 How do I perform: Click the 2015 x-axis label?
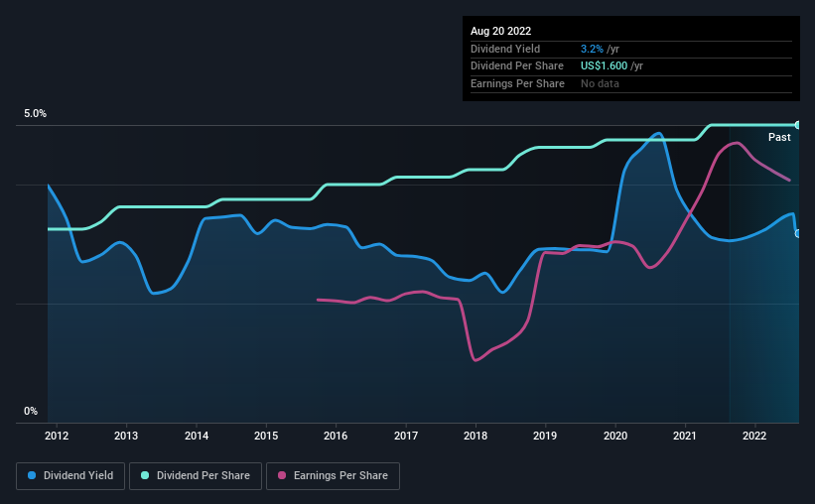266,436
